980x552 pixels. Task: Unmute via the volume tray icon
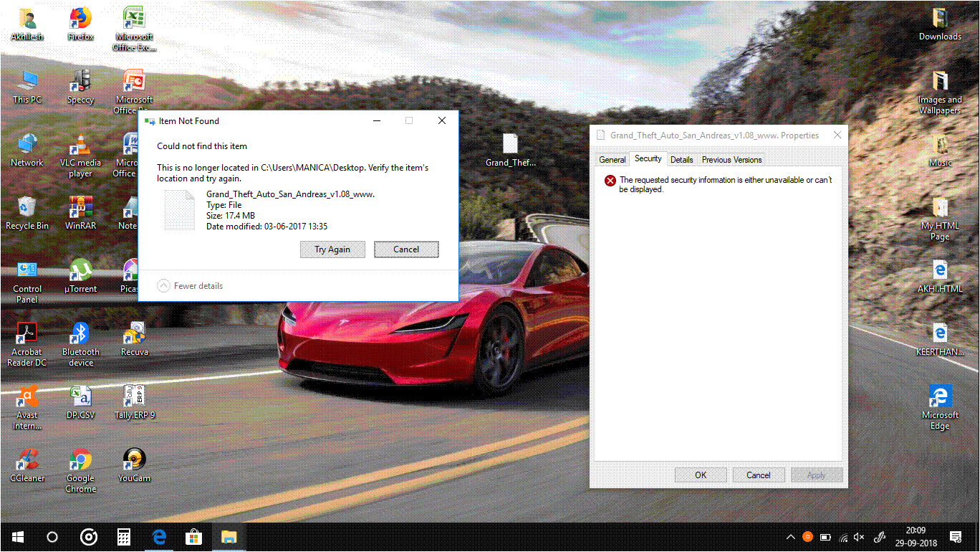(x=860, y=537)
